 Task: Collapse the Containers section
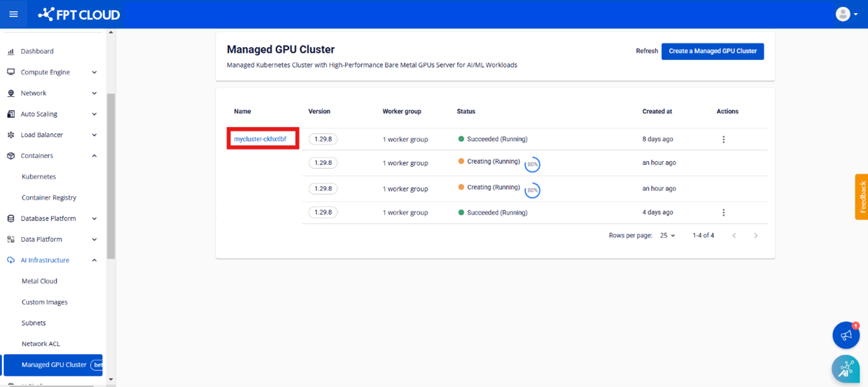[x=94, y=156]
